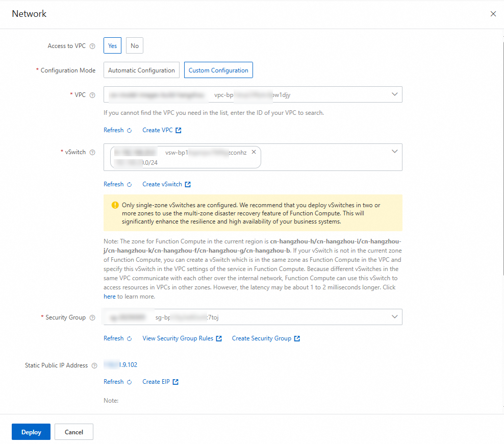Click external-link icon after View Security Group Rules
Image resolution: width=504 pixels, height=444 pixels.
coord(219,338)
